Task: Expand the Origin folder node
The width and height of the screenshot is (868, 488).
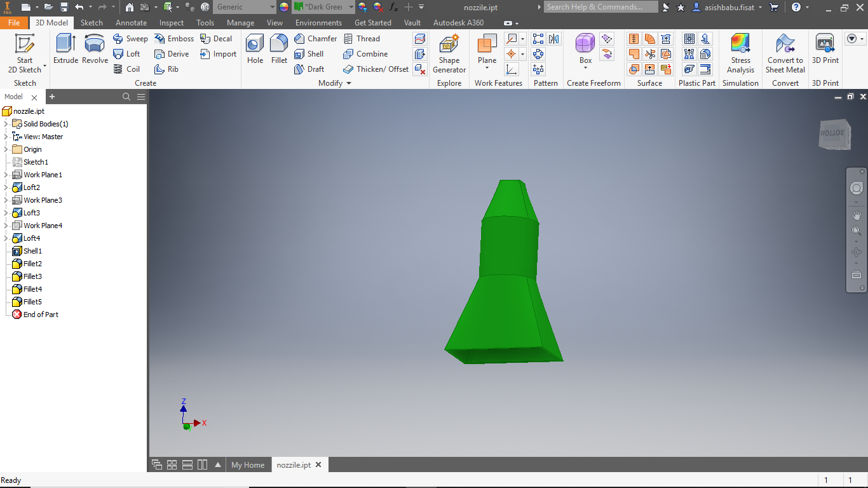Action: point(6,149)
